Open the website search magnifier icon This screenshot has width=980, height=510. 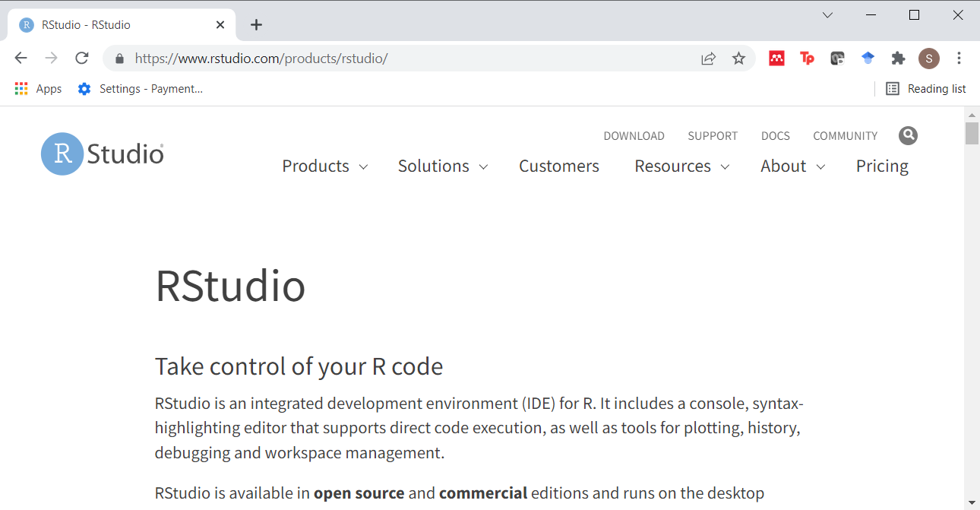coord(908,136)
